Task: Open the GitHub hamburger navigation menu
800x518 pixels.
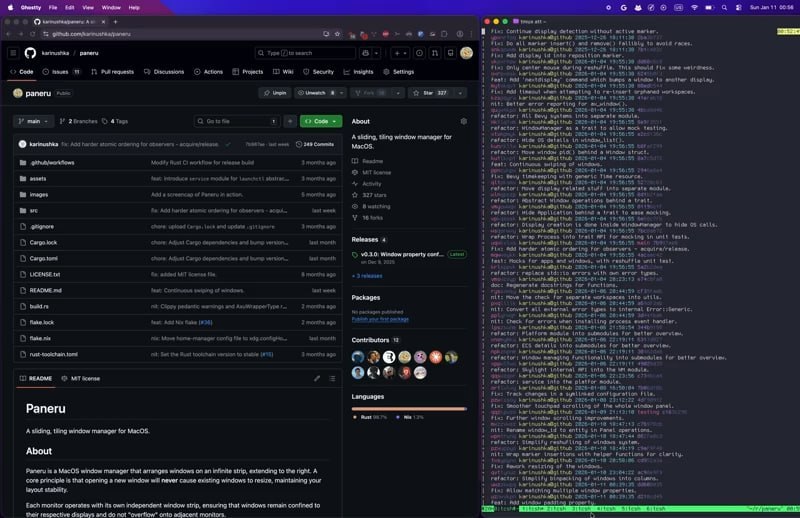Action: (14, 53)
